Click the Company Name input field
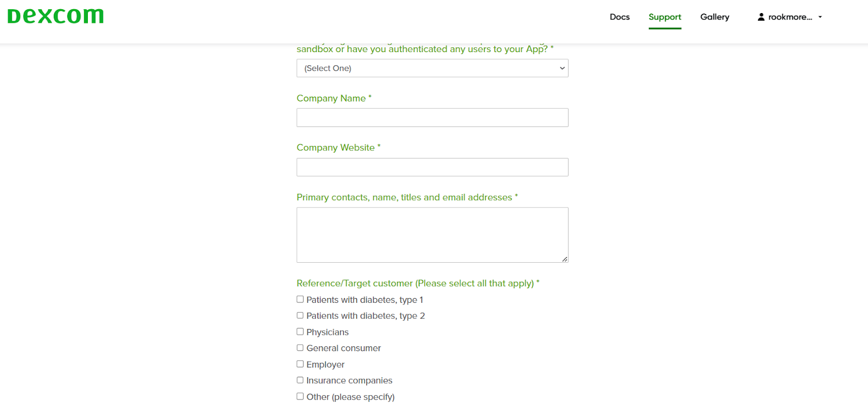This screenshot has width=868, height=412. (x=432, y=118)
